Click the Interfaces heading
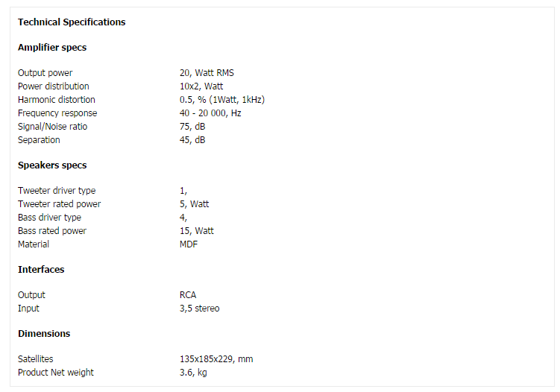The width and height of the screenshot is (560, 392). (41, 270)
